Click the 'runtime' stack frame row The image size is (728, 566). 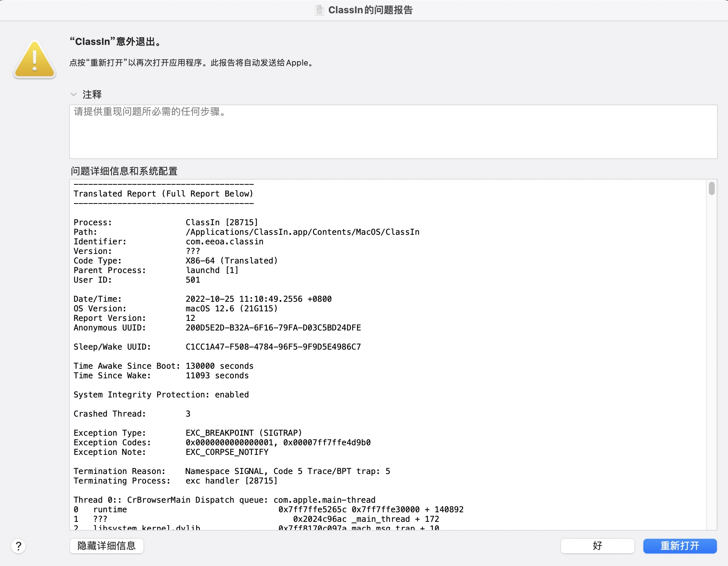pyautogui.click(x=269, y=509)
